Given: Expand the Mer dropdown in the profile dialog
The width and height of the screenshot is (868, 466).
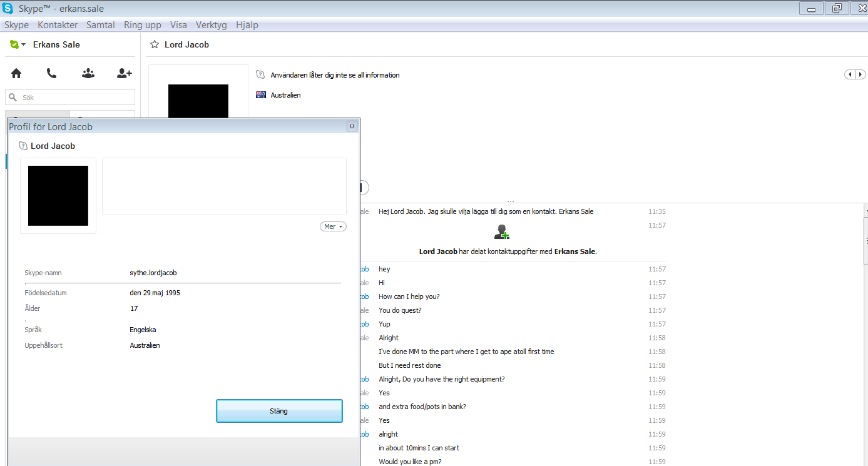Looking at the screenshot, I should tap(333, 226).
